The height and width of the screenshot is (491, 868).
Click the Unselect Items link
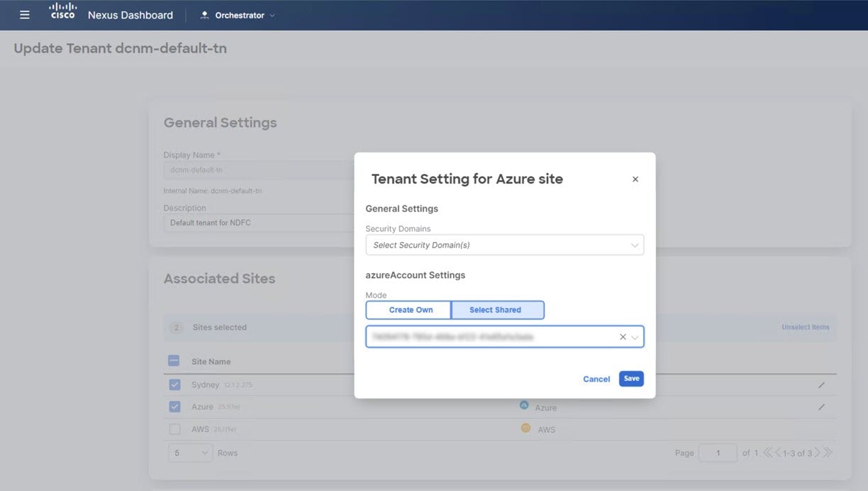(805, 327)
